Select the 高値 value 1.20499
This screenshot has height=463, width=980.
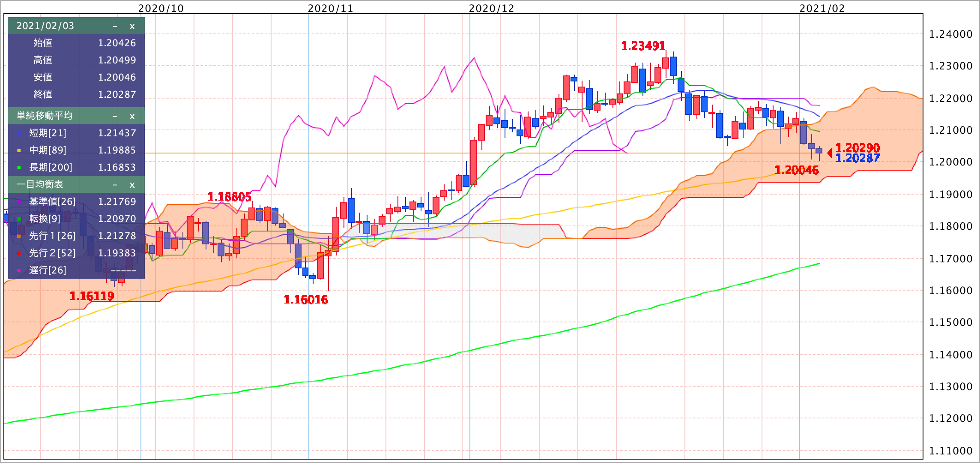pyautogui.click(x=117, y=60)
